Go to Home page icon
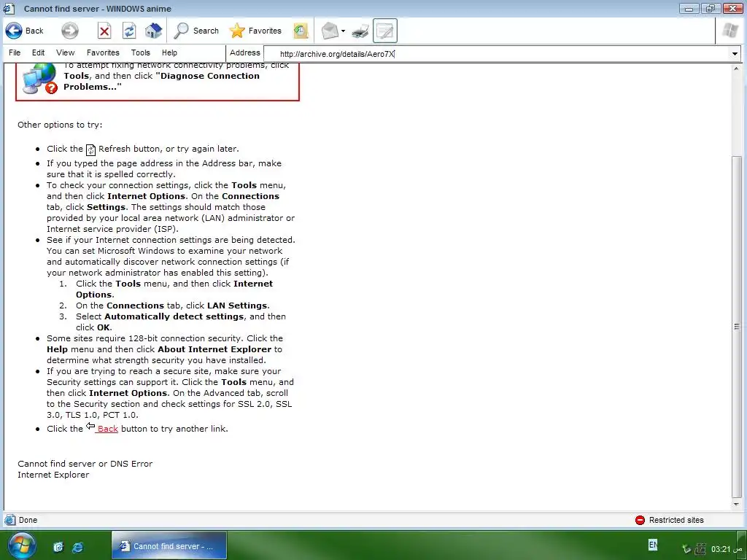This screenshot has width=747, height=560. pyautogui.click(x=153, y=31)
